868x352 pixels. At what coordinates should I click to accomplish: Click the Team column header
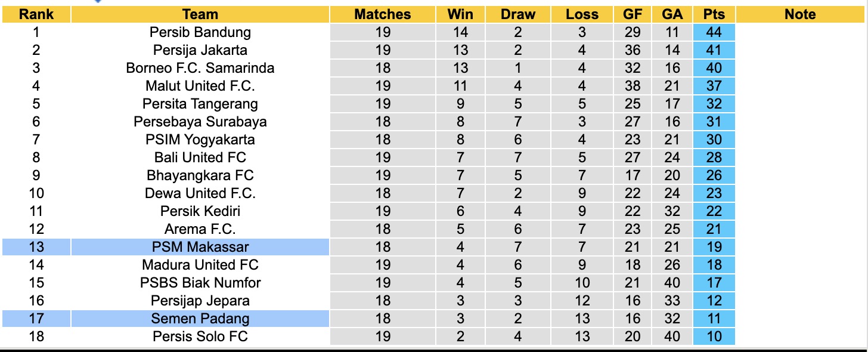[200, 14]
